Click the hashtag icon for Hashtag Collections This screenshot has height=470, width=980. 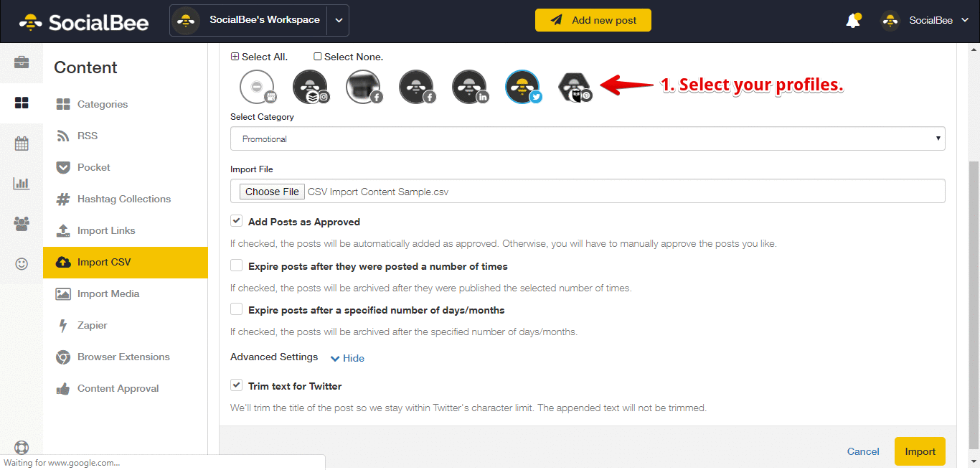pos(63,199)
